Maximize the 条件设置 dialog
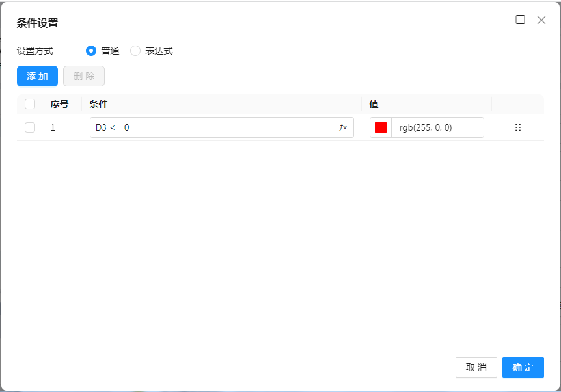Viewport: 561px width, 392px height. click(x=520, y=20)
